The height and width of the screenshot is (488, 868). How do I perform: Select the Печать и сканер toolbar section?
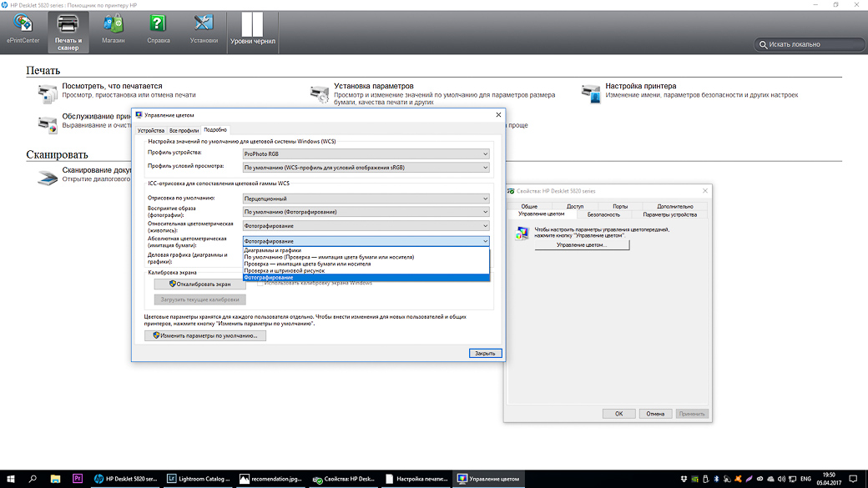(68, 32)
